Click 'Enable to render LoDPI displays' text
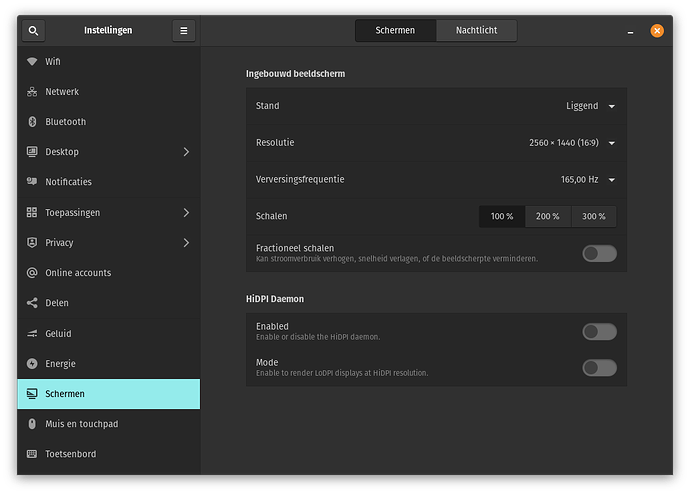The image size is (690, 494). (342, 373)
